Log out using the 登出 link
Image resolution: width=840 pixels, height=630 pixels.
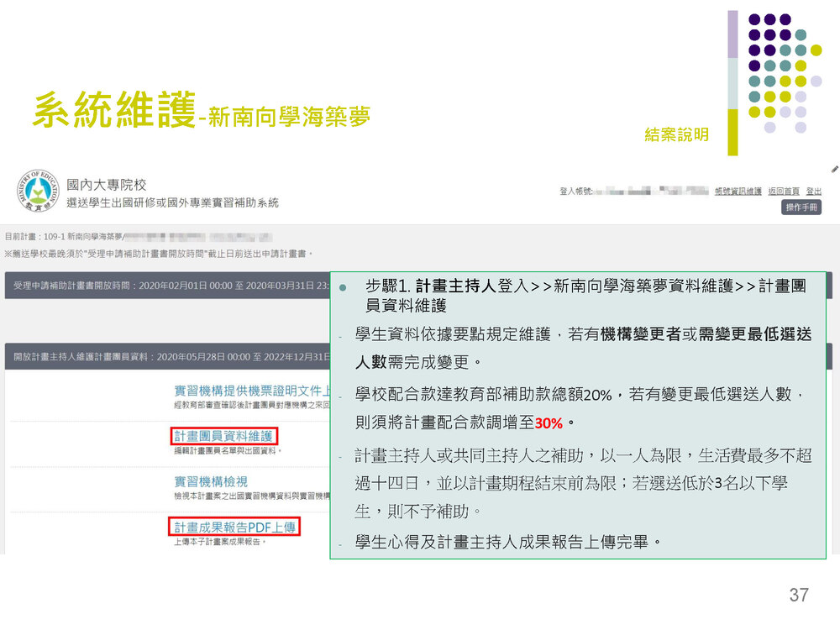[x=814, y=192]
